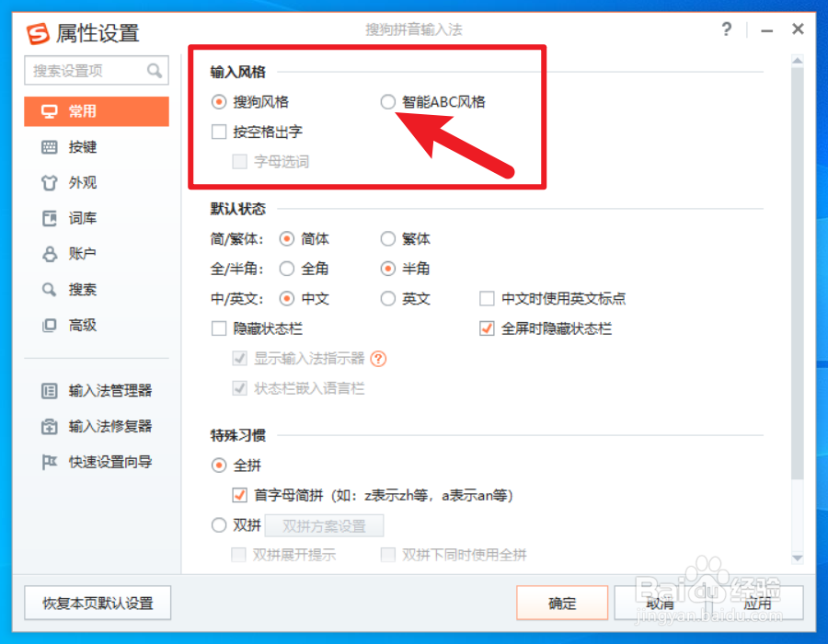This screenshot has height=644, width=828.
Task: Switch to the 搜索 settings tab
Action: (x=97, y=289)
